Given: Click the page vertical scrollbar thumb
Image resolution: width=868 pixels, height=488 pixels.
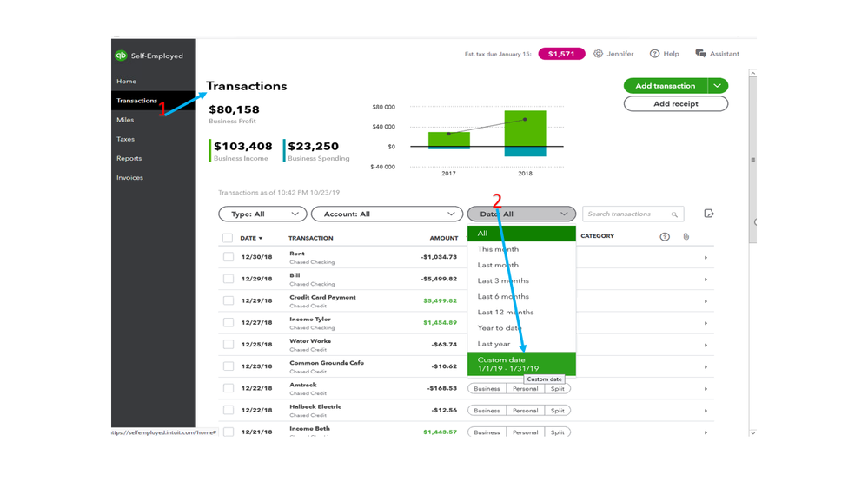Looking at the screenshot, I should pyautogui.click(x=752, y=160).
